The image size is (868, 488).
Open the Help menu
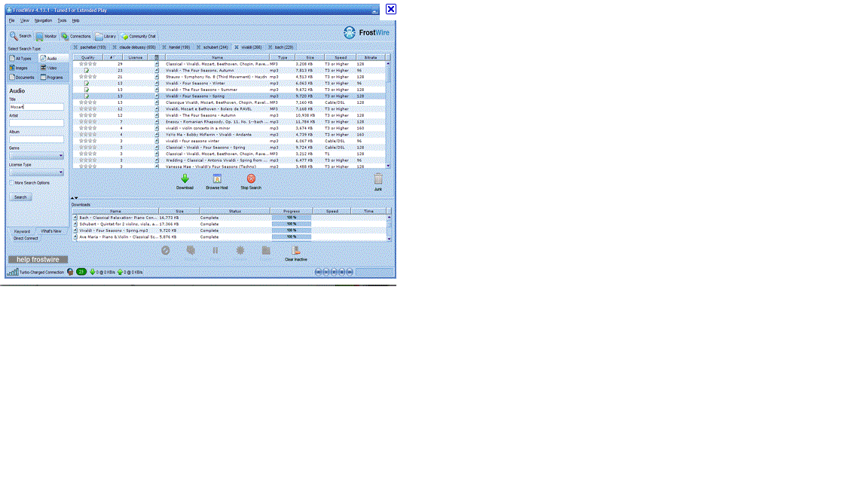[x=76, y=20]
